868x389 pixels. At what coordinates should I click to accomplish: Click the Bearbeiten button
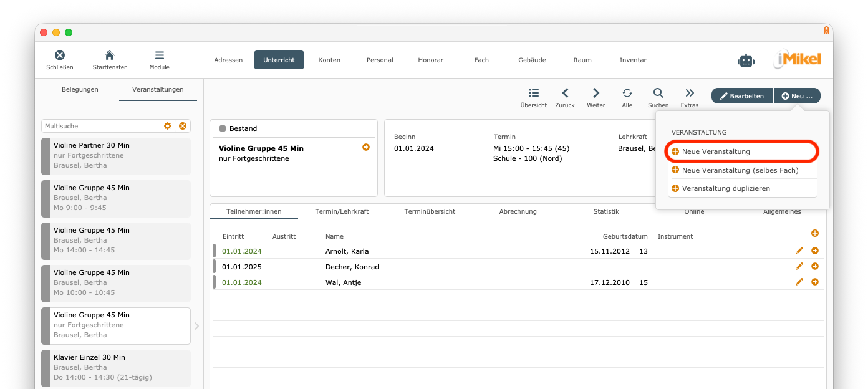[x=742, y=96]
